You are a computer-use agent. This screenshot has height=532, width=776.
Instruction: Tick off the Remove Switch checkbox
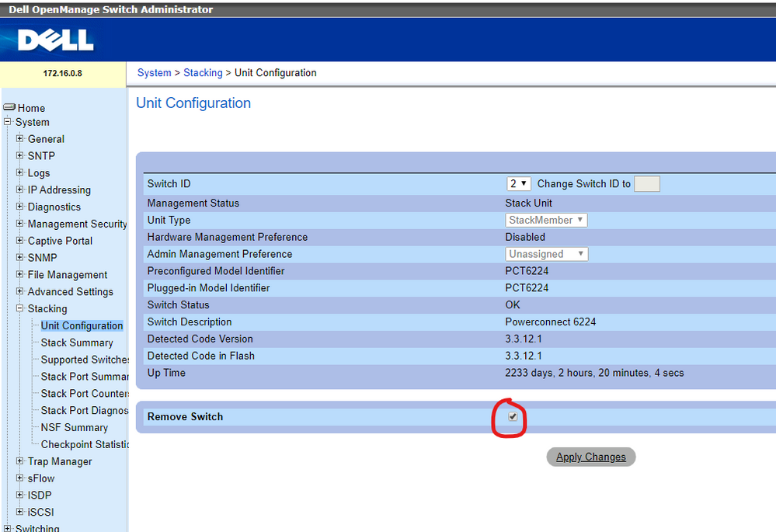point(513,416)
